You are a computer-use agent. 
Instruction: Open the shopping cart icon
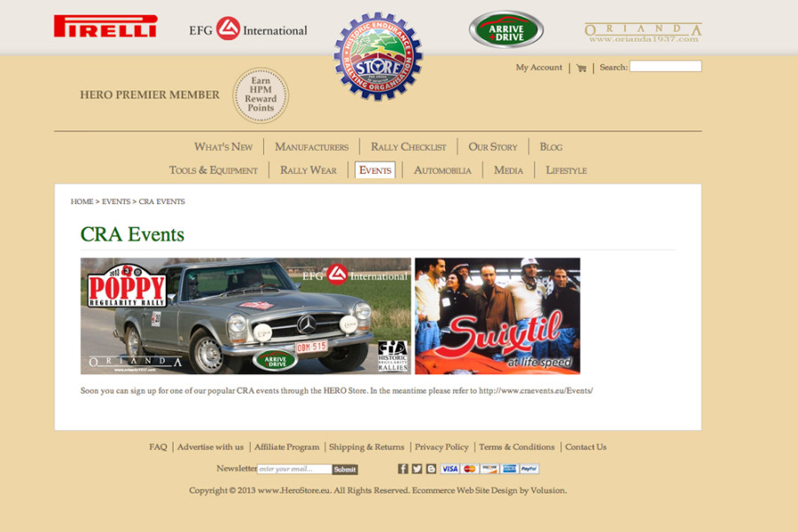tap(581, 67)
